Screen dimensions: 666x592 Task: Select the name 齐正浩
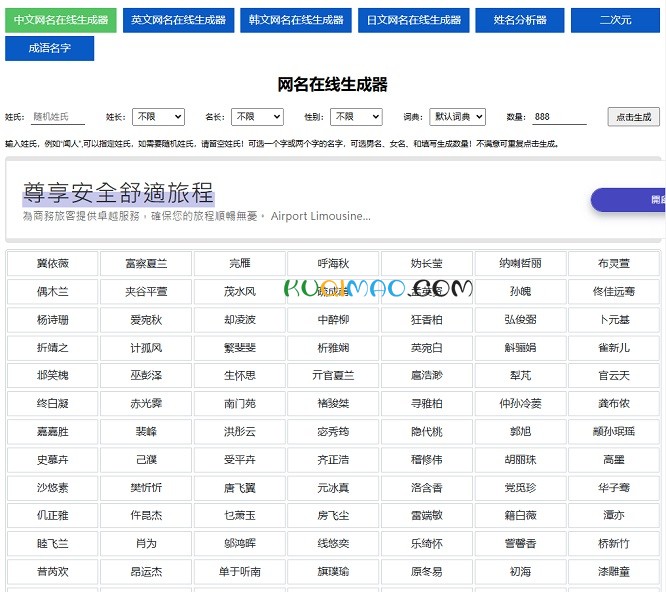(333, 460)
